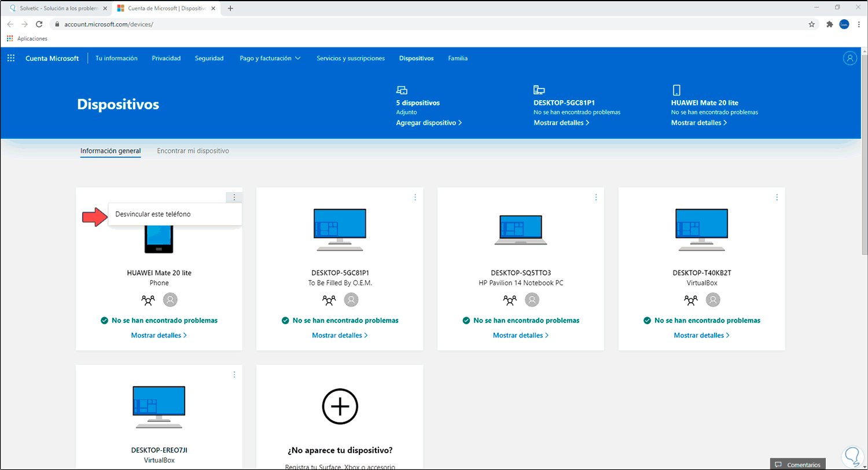Click Mostrar detalles on DESKTOP-SQ5TTO3 card
Image resolution: width=868 pixels, height=470 pixels.
[x=521, y=335]
